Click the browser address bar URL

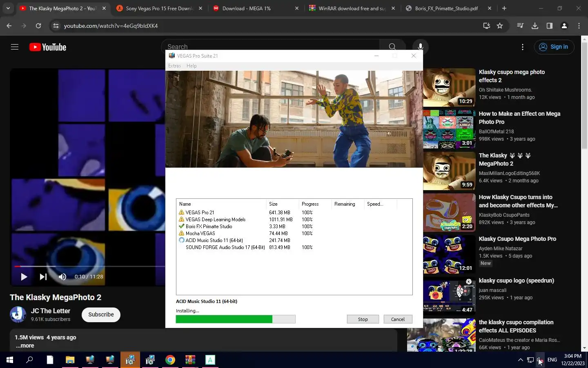coord(111,26)
